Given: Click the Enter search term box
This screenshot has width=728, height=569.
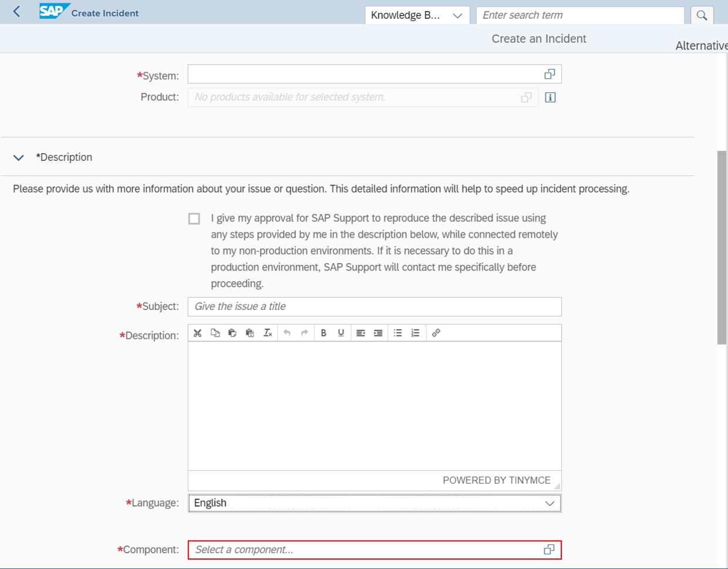Looking at the screenshot, I should [580, 15].
